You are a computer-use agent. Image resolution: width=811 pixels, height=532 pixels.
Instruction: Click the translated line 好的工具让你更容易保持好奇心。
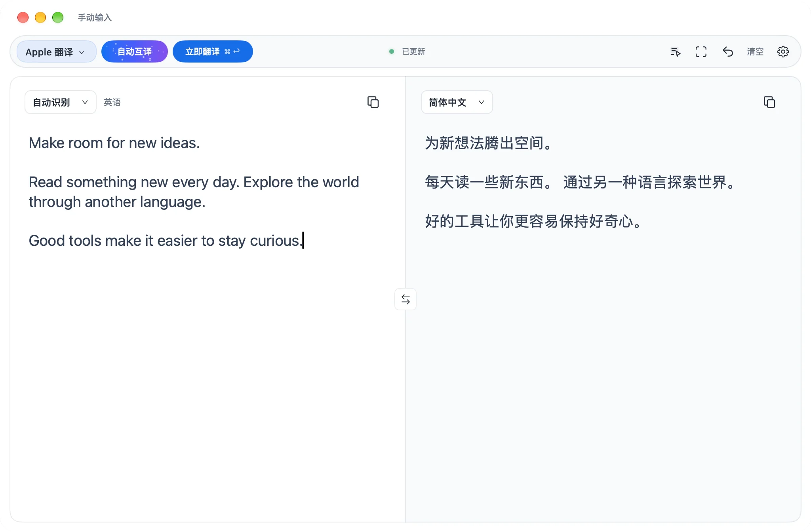[x=533, y=221]
